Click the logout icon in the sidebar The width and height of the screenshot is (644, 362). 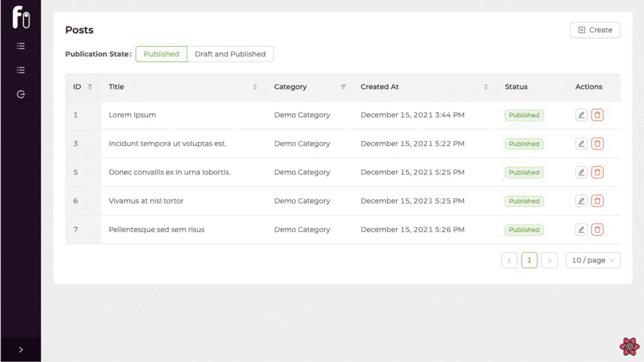21,95
